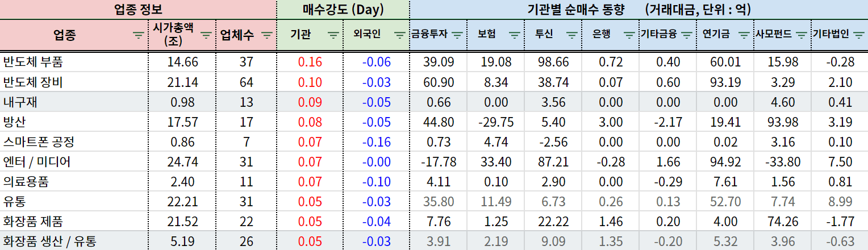Select the 매수강도 (Day) header group
The width and height of the screenshot is (868, 250).
tap(343, 9)
